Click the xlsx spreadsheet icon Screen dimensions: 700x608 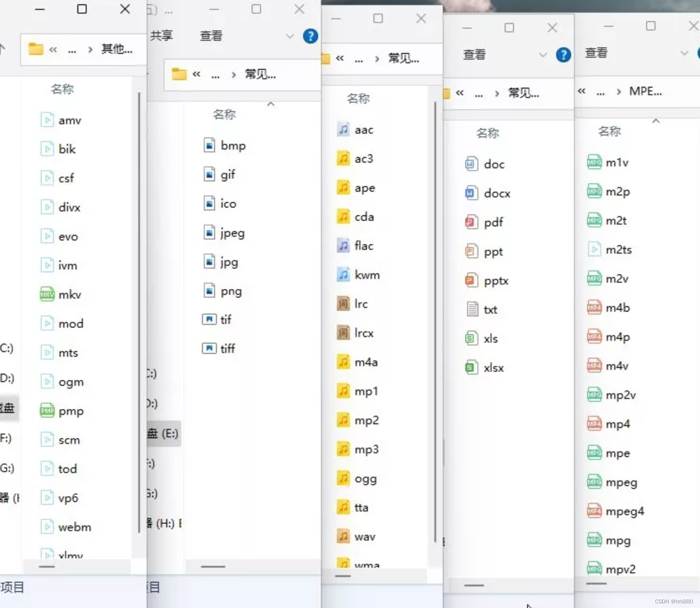tap(471, 368)
